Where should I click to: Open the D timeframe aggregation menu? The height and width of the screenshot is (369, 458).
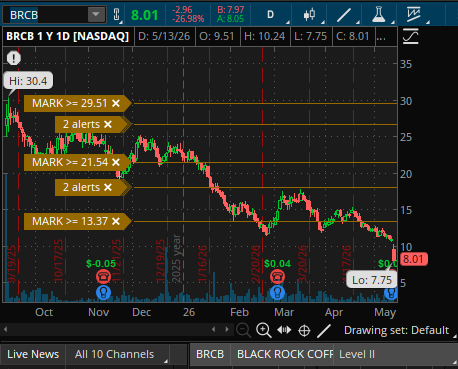(x=271, y=15)
